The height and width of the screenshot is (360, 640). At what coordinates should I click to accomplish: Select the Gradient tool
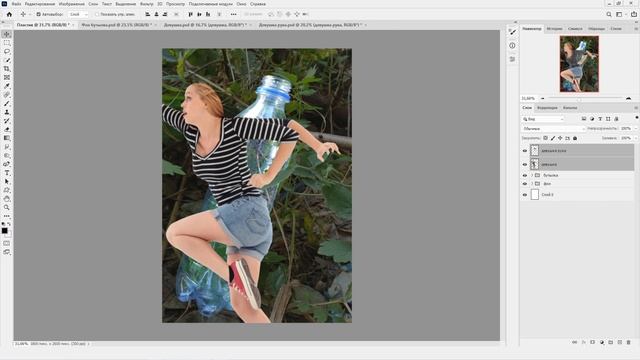point(7,138)
